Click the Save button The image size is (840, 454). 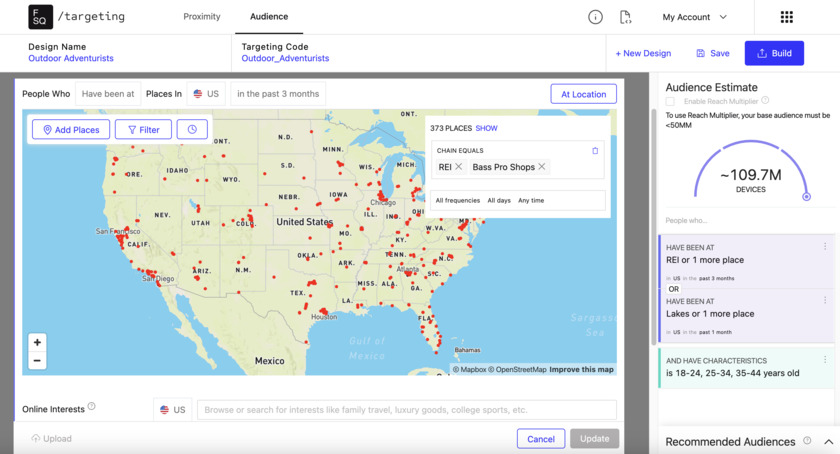tap(712, 53)
